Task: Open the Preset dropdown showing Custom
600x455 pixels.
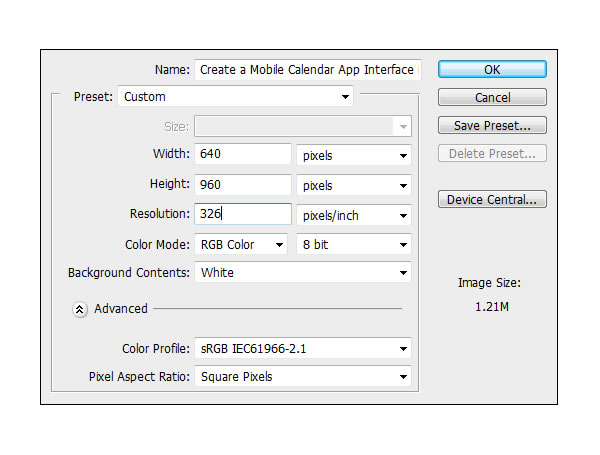Action: pyautogui.click(x=235, y=96)
